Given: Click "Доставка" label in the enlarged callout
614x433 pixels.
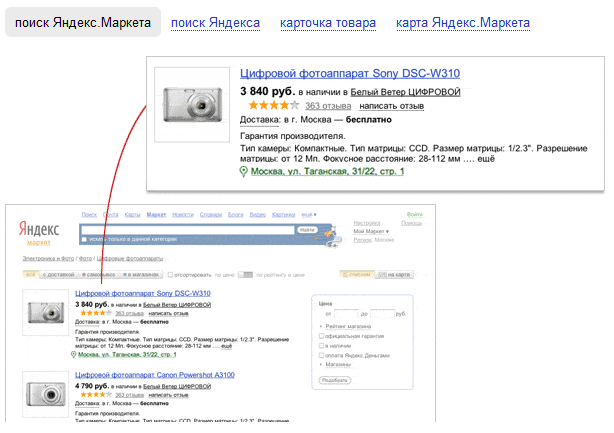Looking at the screenshot, I should (260, 120).
